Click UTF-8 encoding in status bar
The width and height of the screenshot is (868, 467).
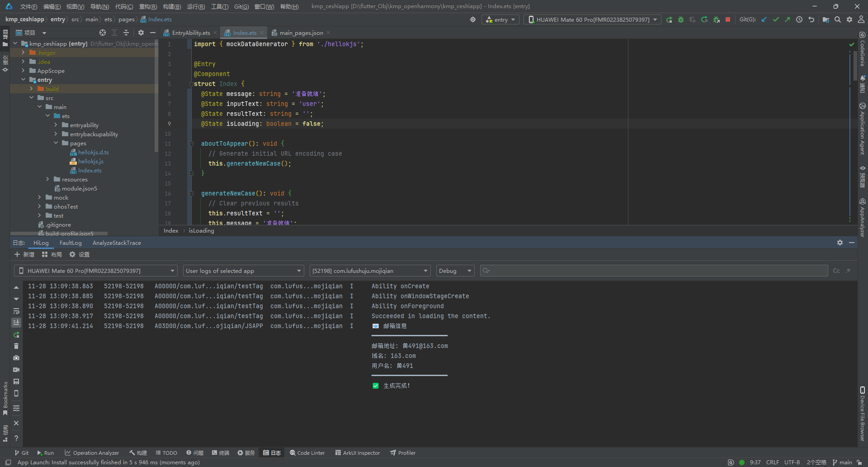pos(792,462)
